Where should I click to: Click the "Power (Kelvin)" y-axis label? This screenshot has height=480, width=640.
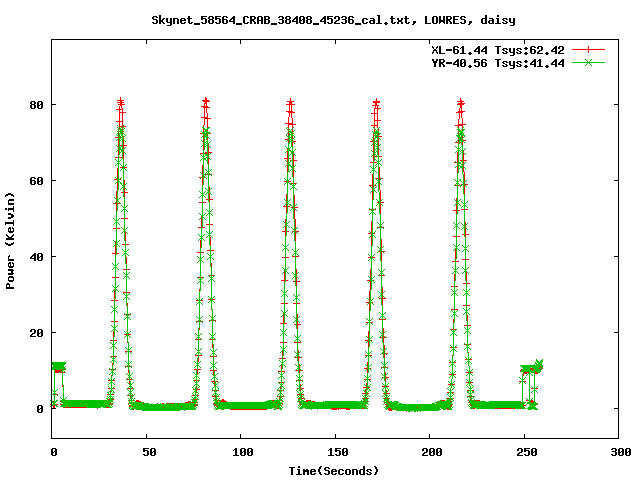[x=11, y=240]
